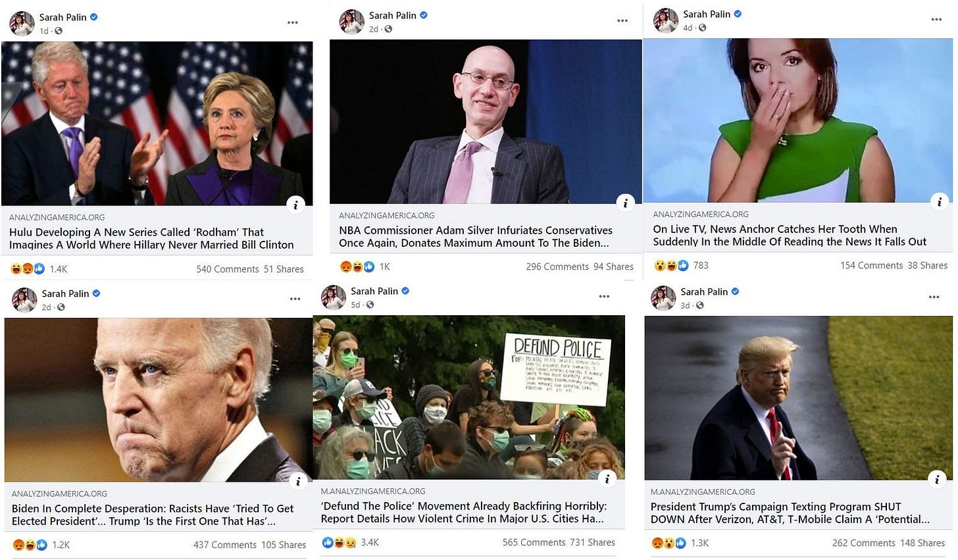Open the Biden close-up article image
This screenshot has height=560, width=958.
click(159, 400)
